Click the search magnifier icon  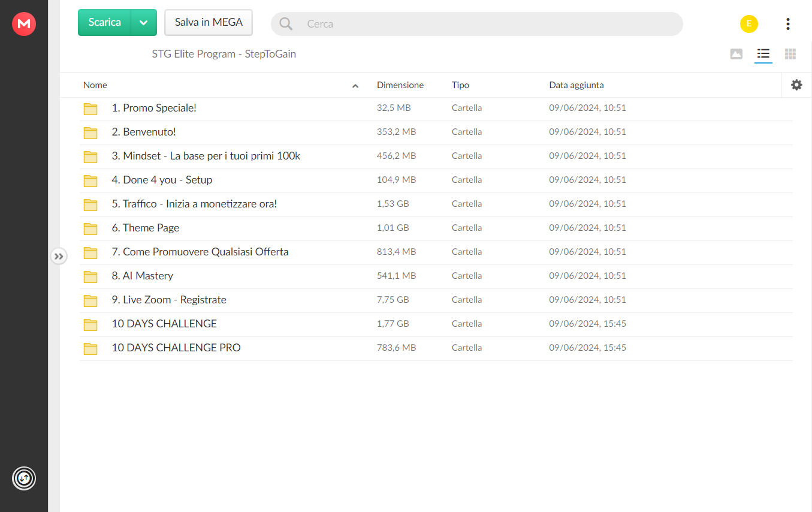coord(286,24)
